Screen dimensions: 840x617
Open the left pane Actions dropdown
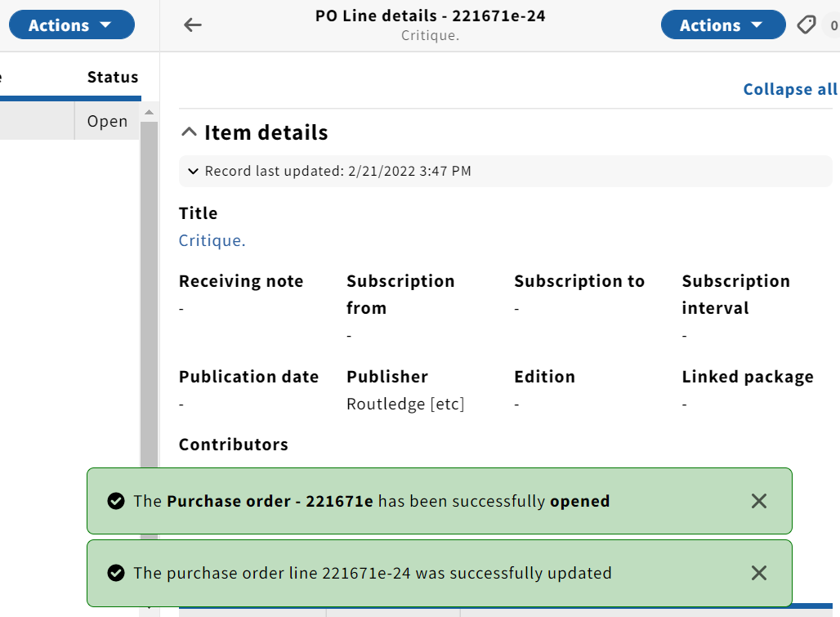[72, 25]
